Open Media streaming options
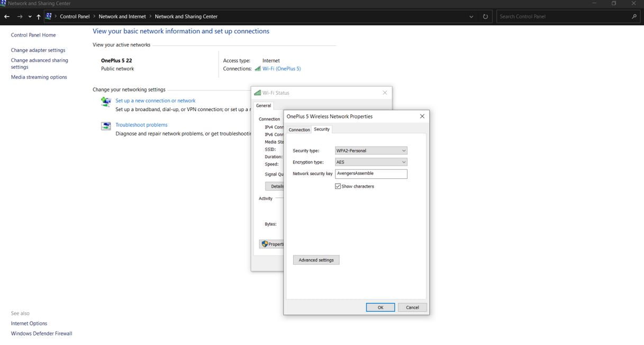The height and width of the screenshot is (345, 644). point(39,77)
